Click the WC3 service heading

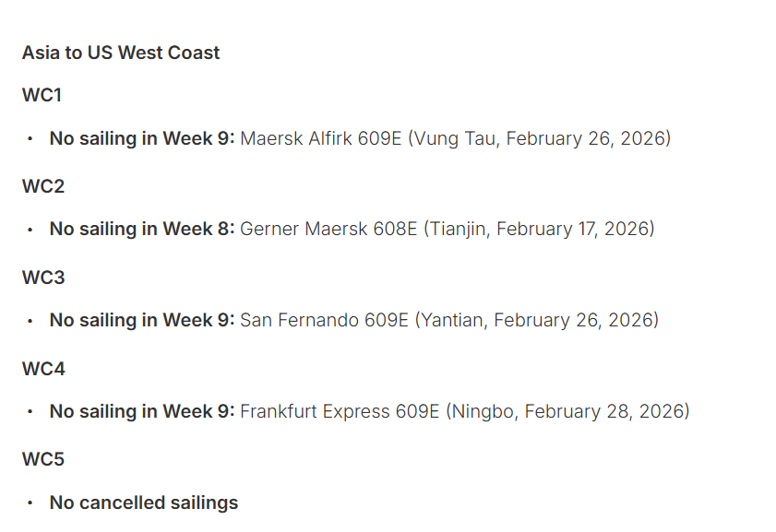(43, 278)
